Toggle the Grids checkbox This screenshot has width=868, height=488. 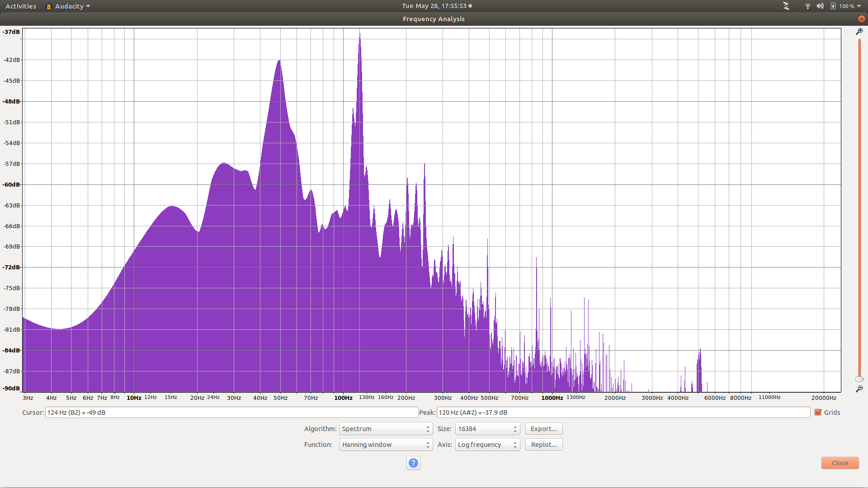point(818,412)
